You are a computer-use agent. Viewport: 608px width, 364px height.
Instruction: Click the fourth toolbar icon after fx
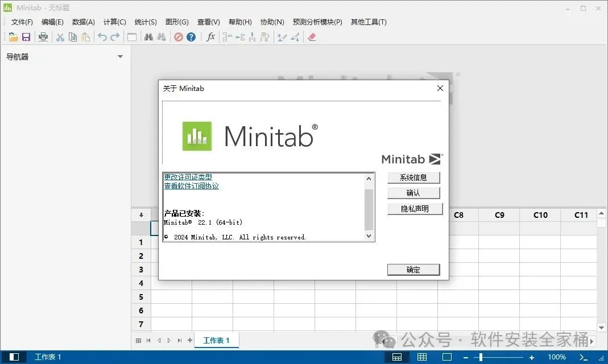pos(265,37)
